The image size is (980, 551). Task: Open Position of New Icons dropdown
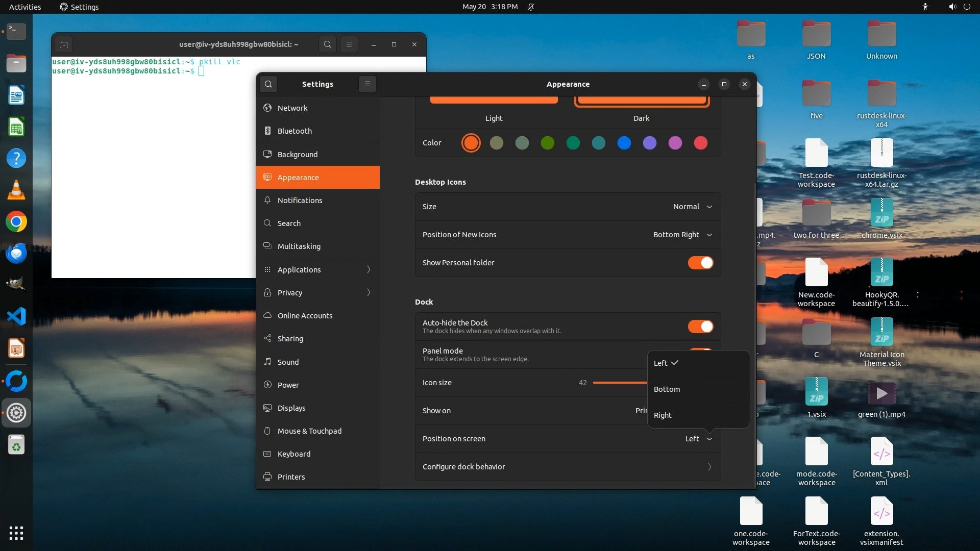click(x=682, y=235)
